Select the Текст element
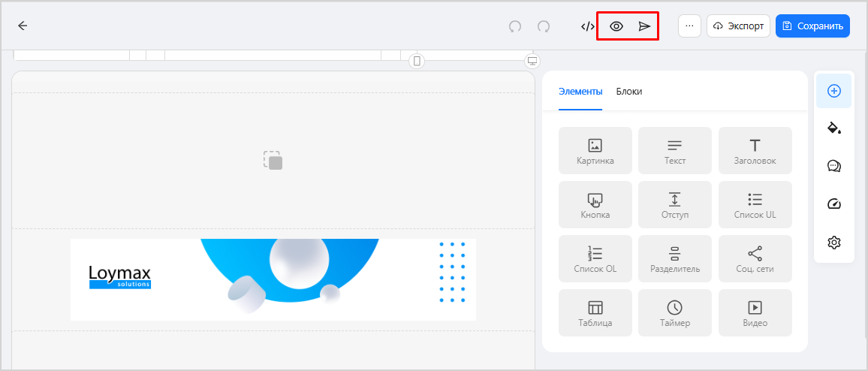The image size is (868, 371). (675, 151)
